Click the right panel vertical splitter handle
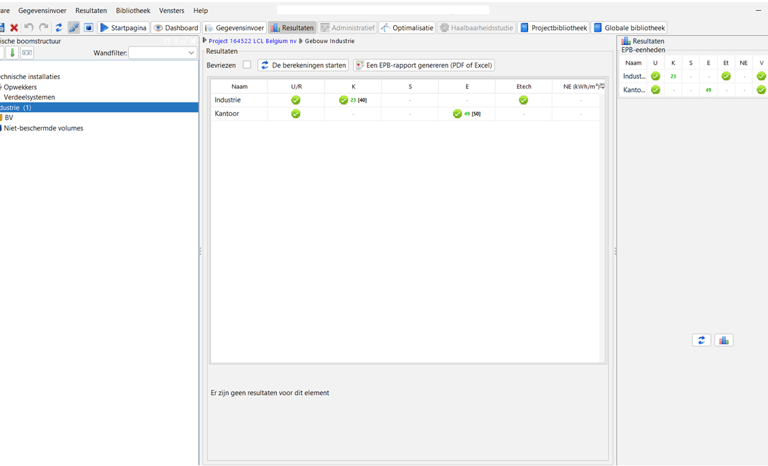This screenshot has height=466, width=768. pos(615,251)
